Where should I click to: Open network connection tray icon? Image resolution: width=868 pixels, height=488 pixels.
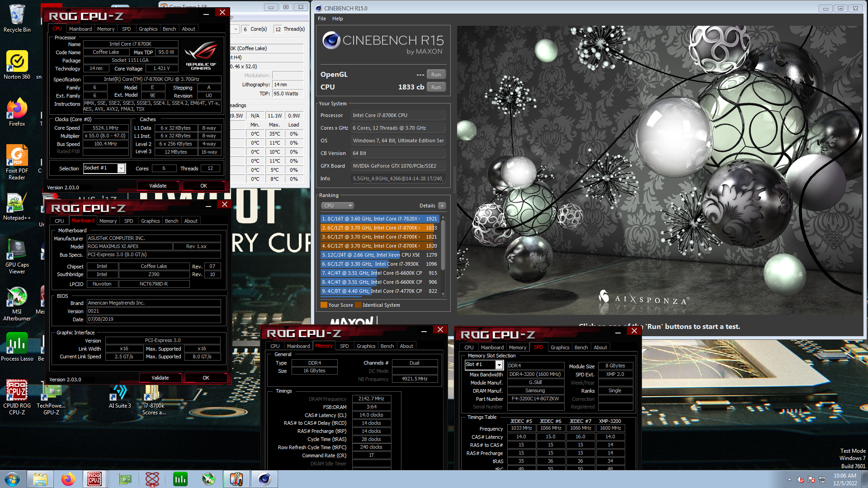[x=822, y=479]
